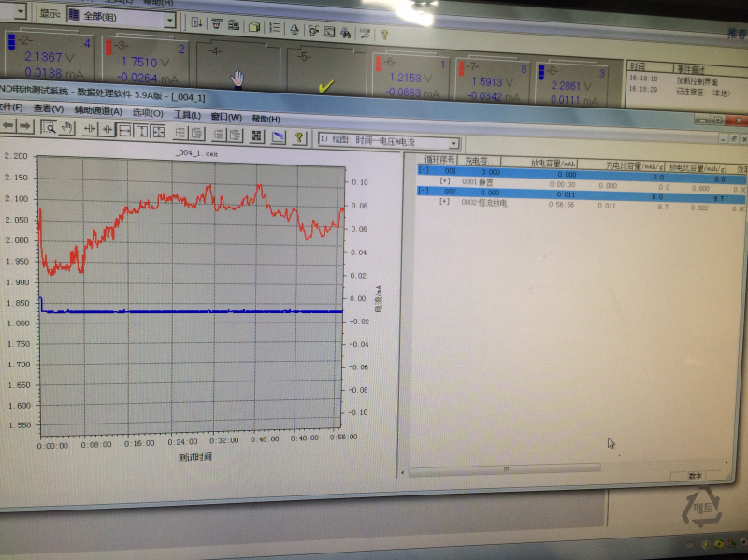
Task: Click the numbered list icon in monitor toolbar
Action: pyautogui.click(x=274, y=27)
